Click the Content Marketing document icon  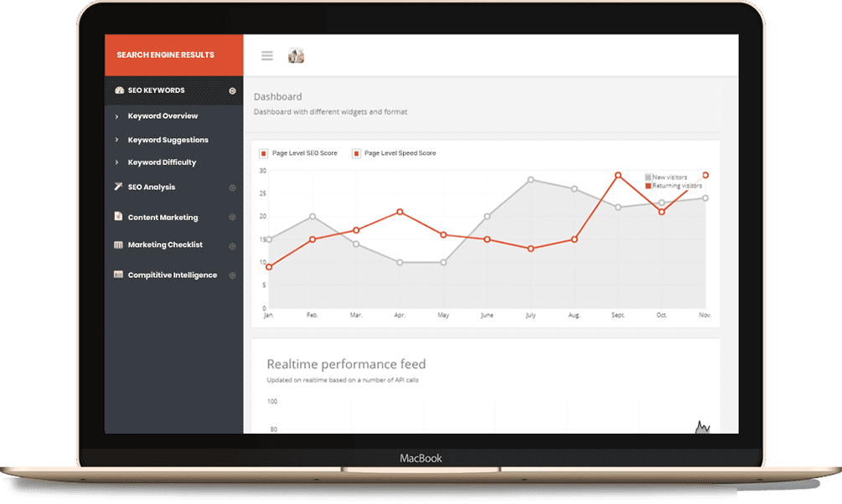pyautogui.click(x=118, y=216)
